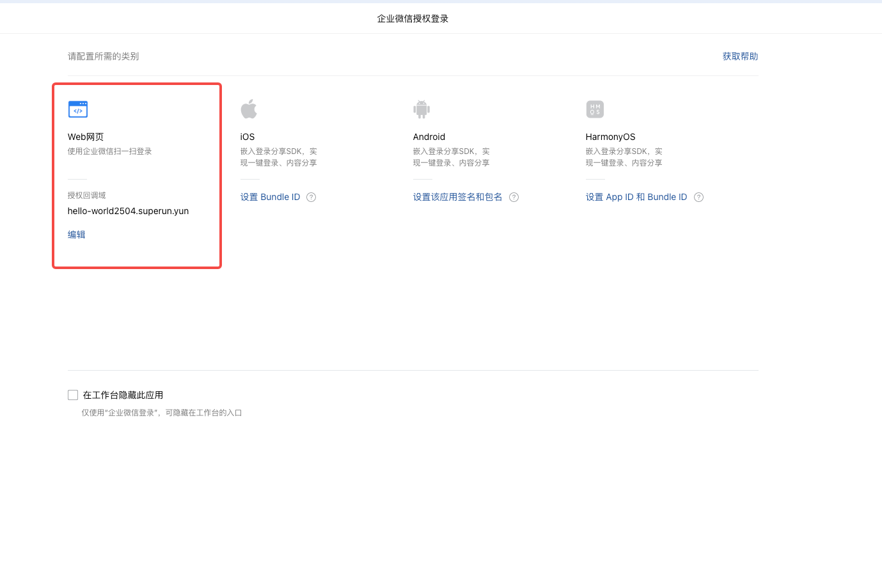Click the HarmonyOS category title
This screenshot has height=588, width=882.
click(x=610, y=137)
